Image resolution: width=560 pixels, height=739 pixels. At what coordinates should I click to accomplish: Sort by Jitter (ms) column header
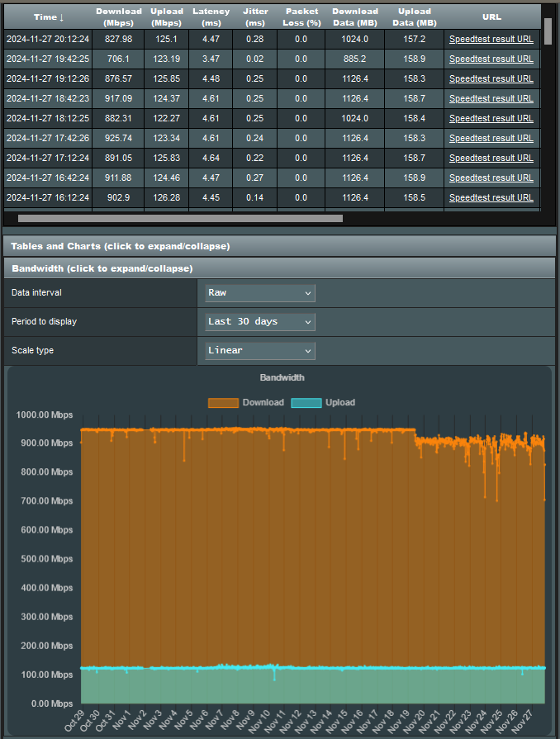[x=255, y=17]
